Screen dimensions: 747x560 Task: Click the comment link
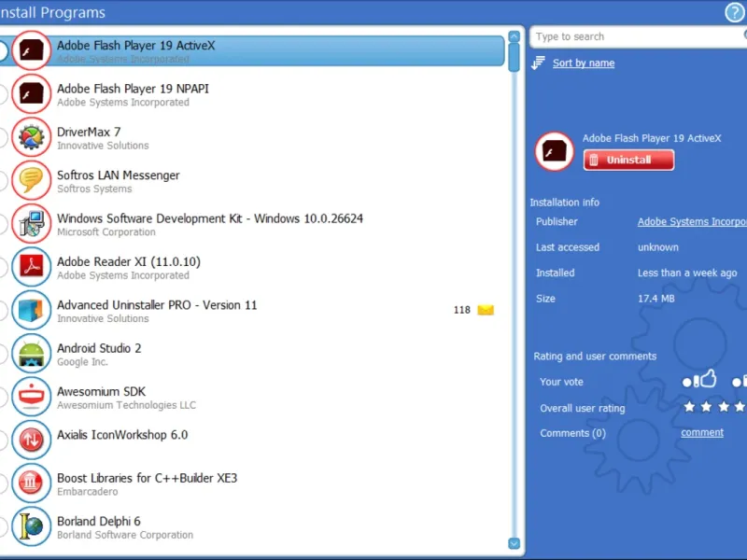point(702,433)
